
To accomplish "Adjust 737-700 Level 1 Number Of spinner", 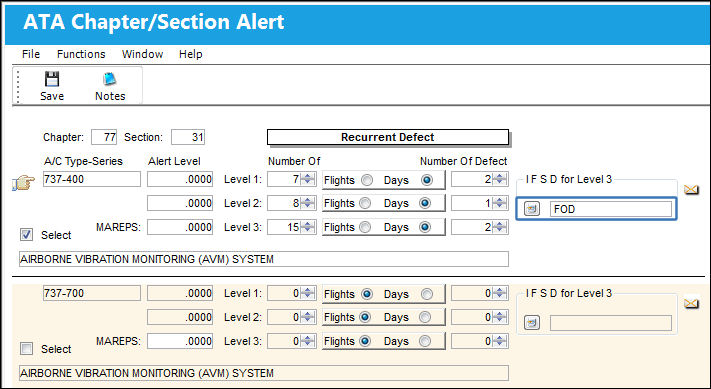I will [x=308, y=293].
